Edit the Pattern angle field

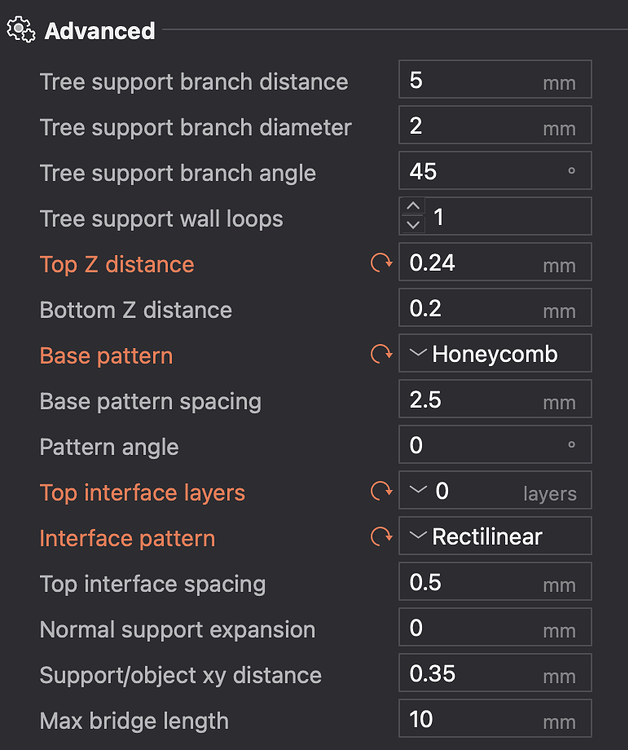[x=495, y=445]
